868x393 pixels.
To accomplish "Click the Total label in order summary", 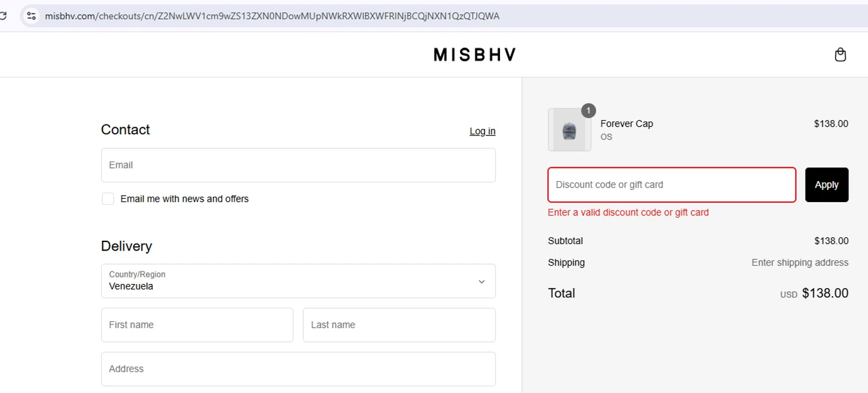I will [x=561, y=293].
